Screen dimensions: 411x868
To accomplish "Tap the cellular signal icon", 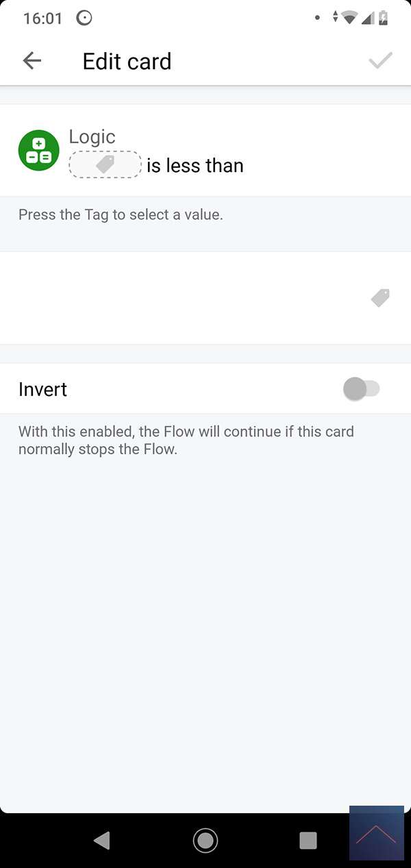I will 367,18.
